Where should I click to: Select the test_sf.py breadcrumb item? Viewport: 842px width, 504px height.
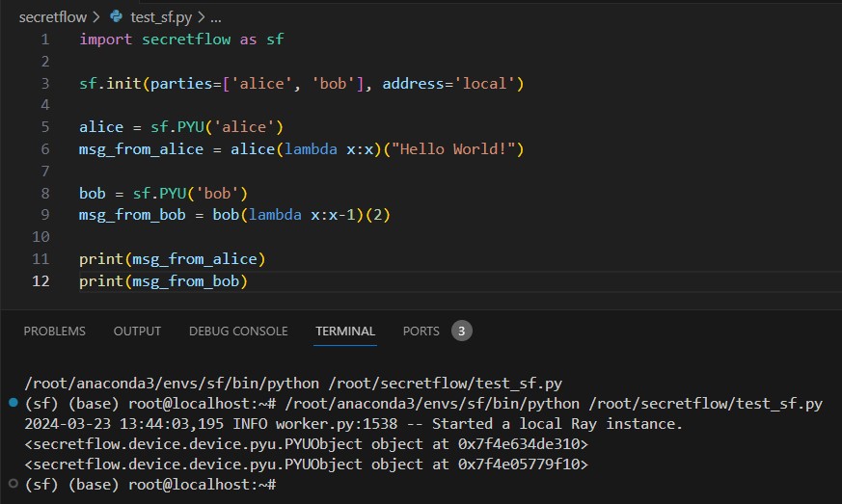(160, 17)
